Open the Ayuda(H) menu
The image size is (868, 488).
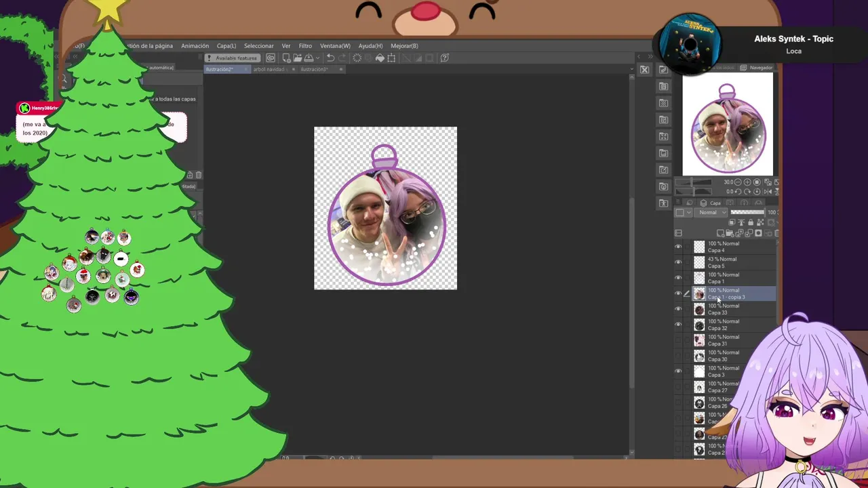[370, 46]
